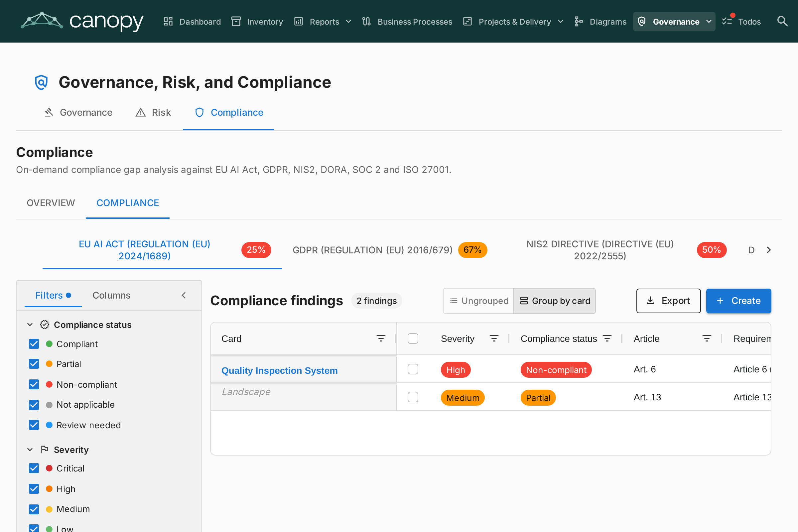Click the Landscape card type label
This screenshot has width=798, height=532.
pos(246,392)
